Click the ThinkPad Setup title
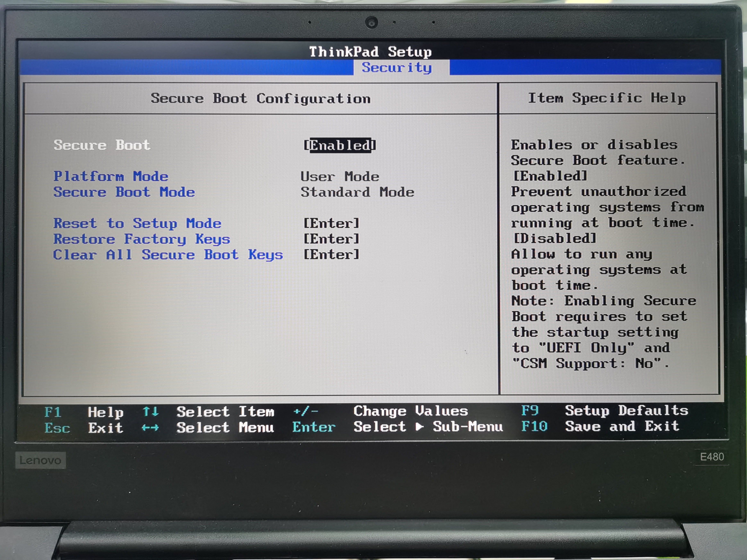The image size is (747, 560). click(x=370, y=52)
